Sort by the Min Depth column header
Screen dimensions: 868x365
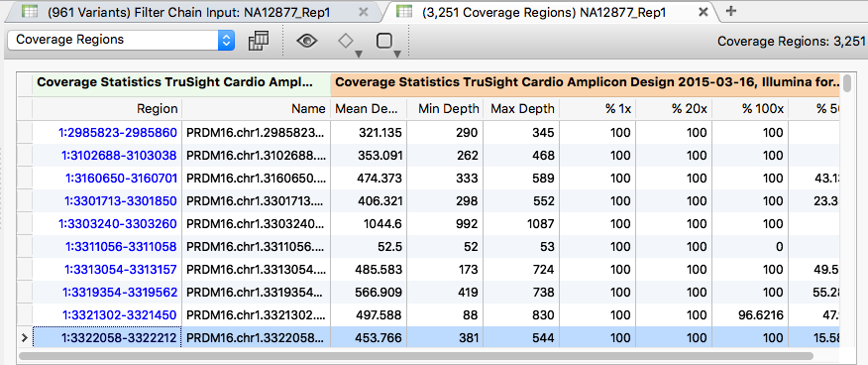pos(445,108)
